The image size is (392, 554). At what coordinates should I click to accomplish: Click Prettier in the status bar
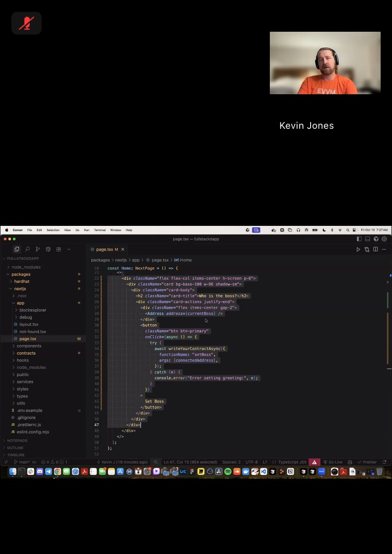click(367, 462)
